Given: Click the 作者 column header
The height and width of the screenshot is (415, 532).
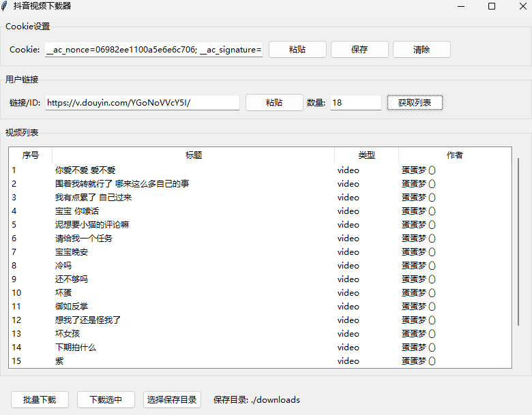Looking at the screenshot, I should (455, 155).
